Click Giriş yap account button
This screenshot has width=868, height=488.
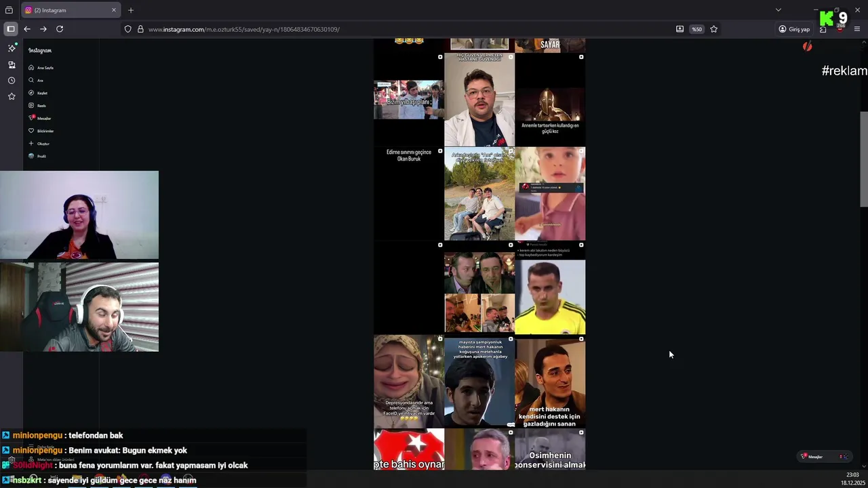click(x=794, y=29)
